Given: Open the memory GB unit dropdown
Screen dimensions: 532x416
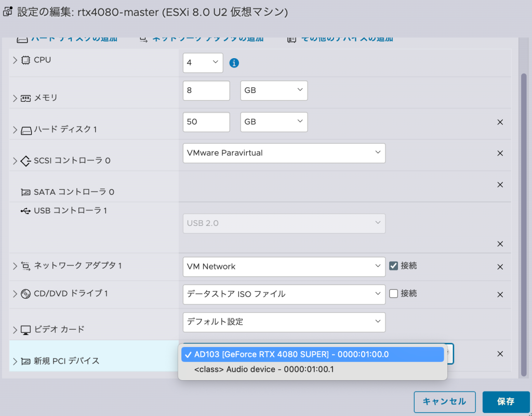Looking at the screenshot, I should point(274,90).
